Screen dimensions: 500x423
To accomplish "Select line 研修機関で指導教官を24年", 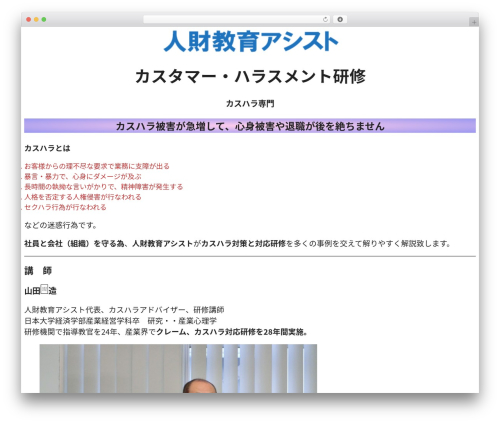I will click(x=166, y=332).
